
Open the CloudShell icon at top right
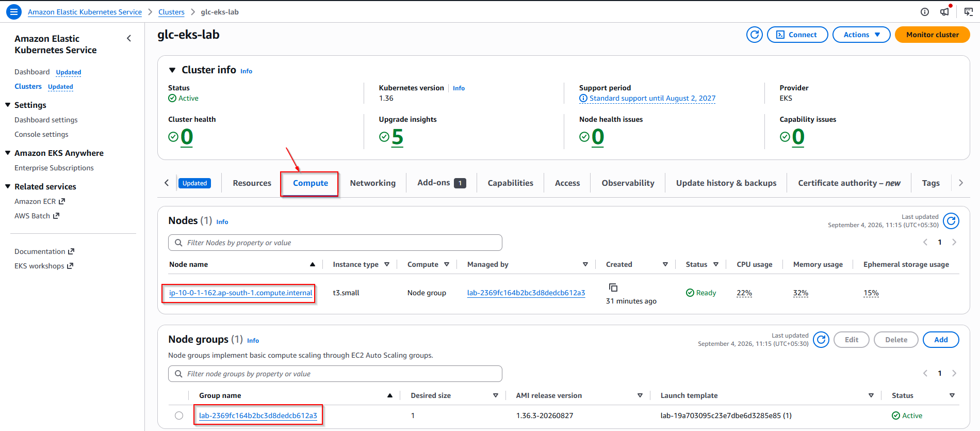(x=969, y=12)
